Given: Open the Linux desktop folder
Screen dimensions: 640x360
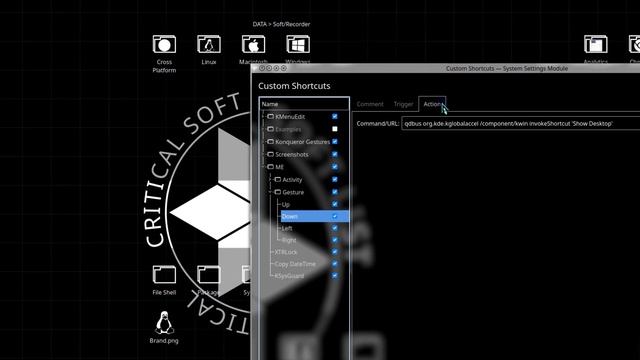Looking at the screenshot, I should tap(209, 44).
